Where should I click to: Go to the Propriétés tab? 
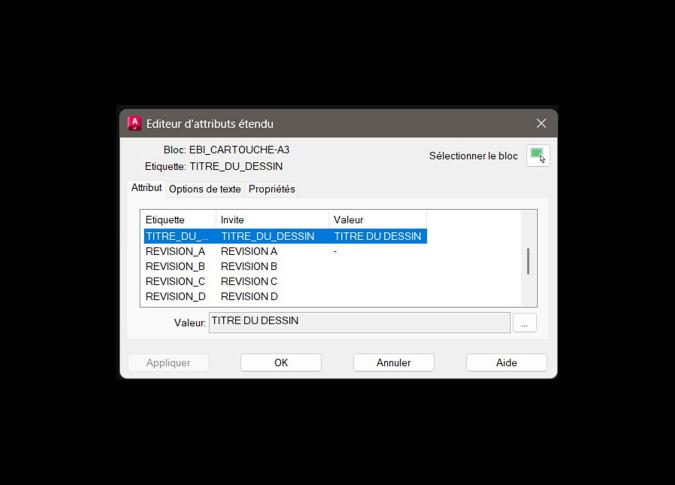pos(272,189)
